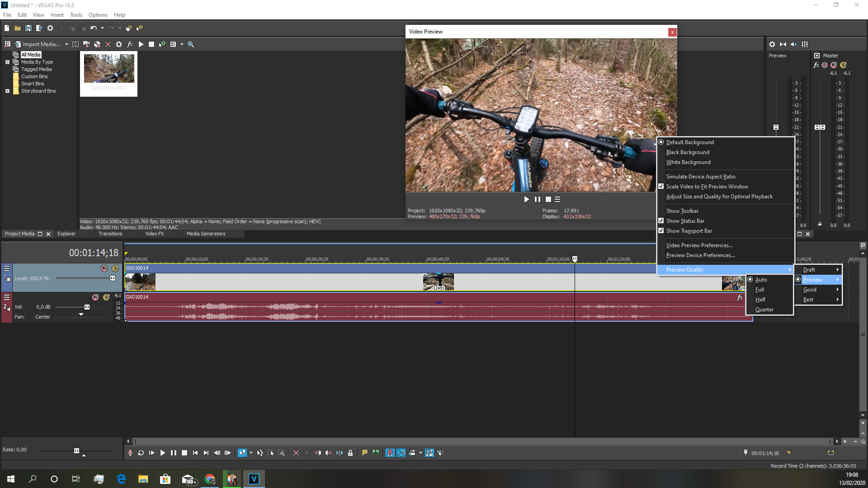
Task: Open the Insert menu
Action: click(57, 15)
